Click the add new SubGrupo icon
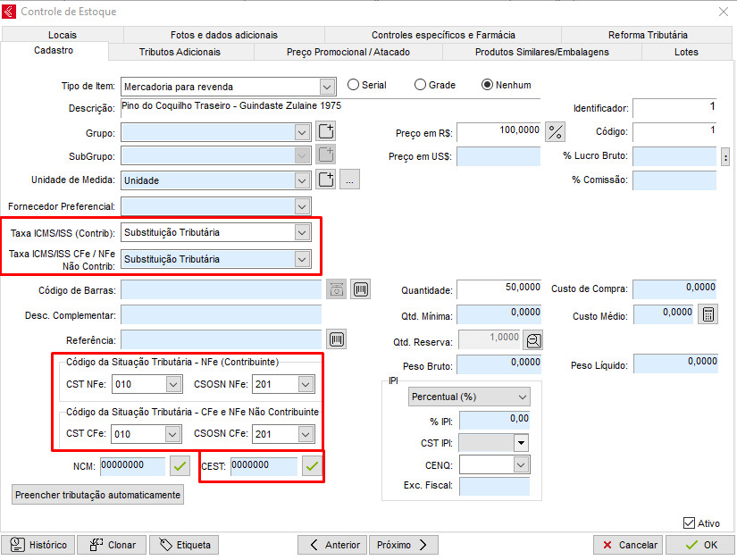 (x=326, y=155)
